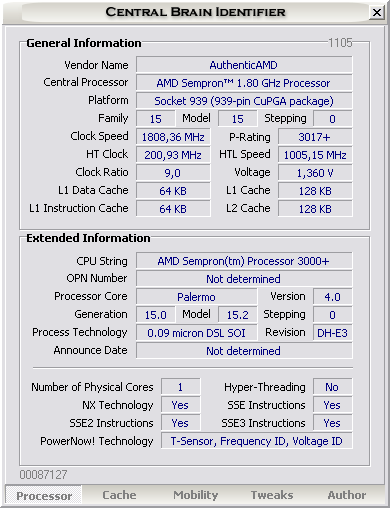Click the L1 Instruction Cache 64 KB value

(173, 209)
